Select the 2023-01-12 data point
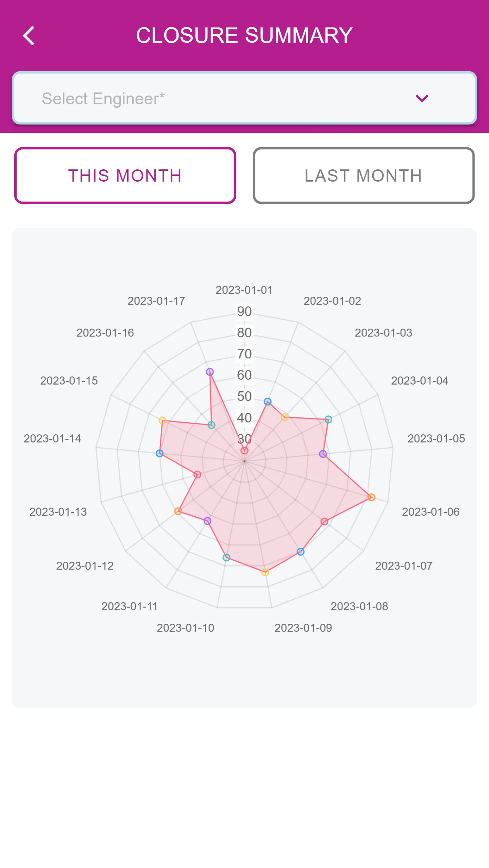The width and height of the screenshot is (489, 868). point(178,511)
